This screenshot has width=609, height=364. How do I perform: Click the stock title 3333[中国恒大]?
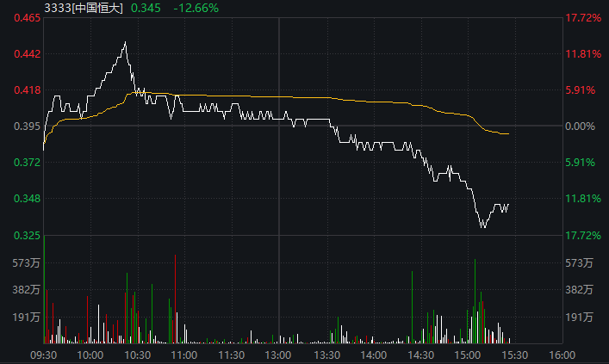(84, 8)
